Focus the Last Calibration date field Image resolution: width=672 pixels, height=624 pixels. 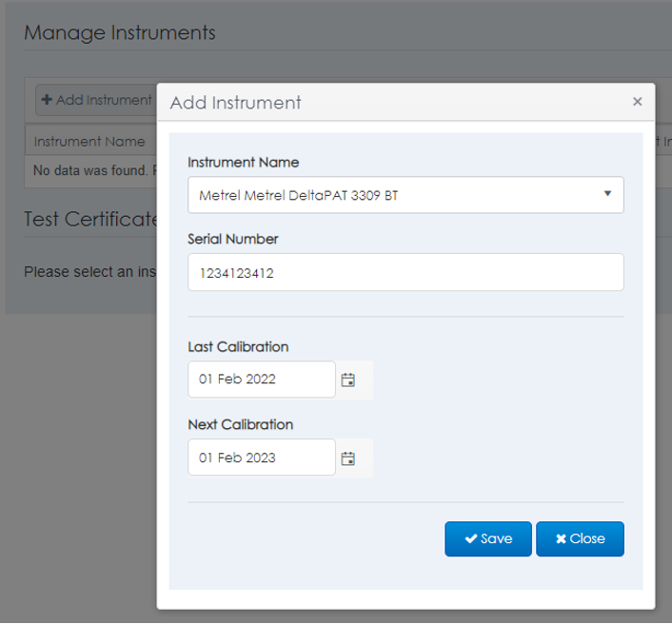pos(262,380)
